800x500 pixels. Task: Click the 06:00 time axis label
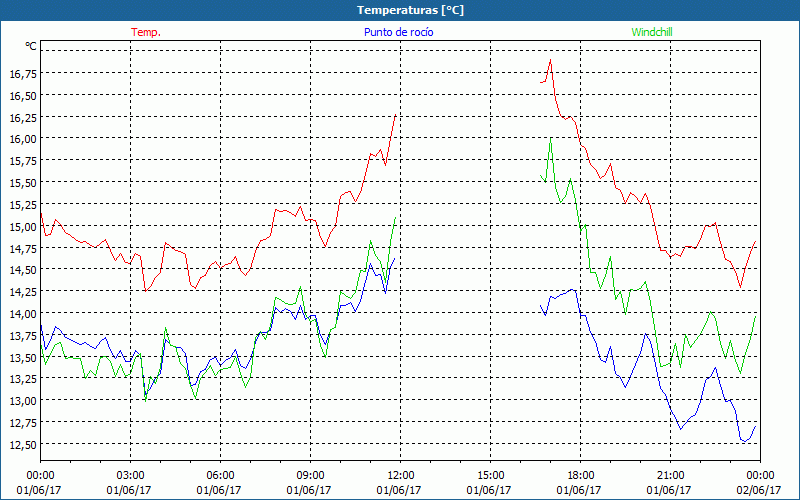tap(220, 476)
